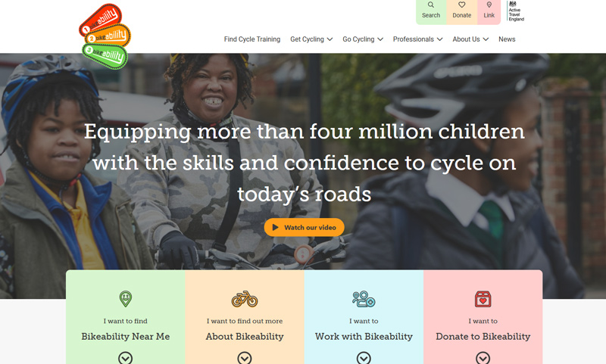Expand the About Us menu
The image size is (606, 364).
(x=470, y=39)
